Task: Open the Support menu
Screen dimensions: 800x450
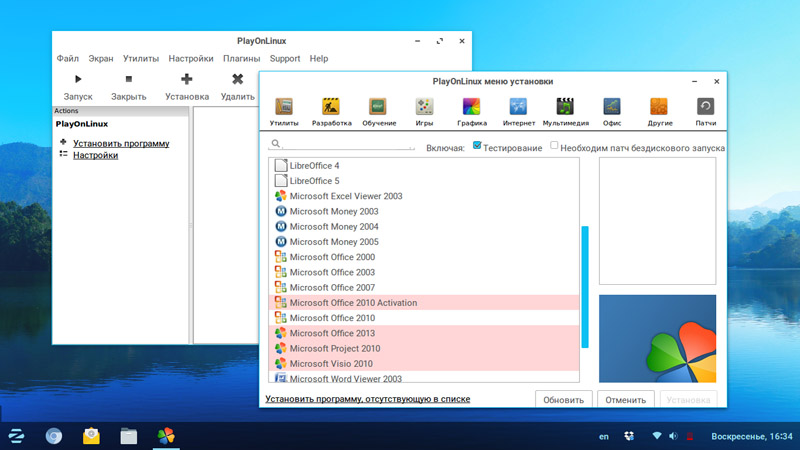Action: tap(285, 59)
